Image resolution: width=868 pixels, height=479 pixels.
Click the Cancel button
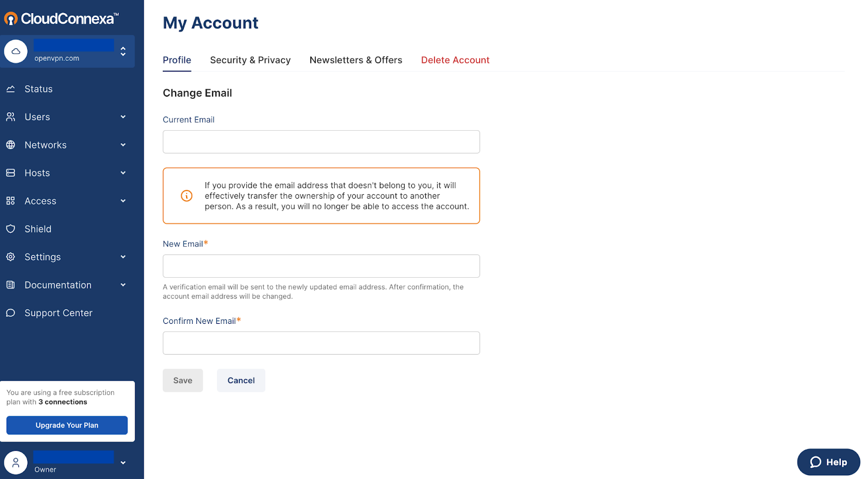click(241, 380)
